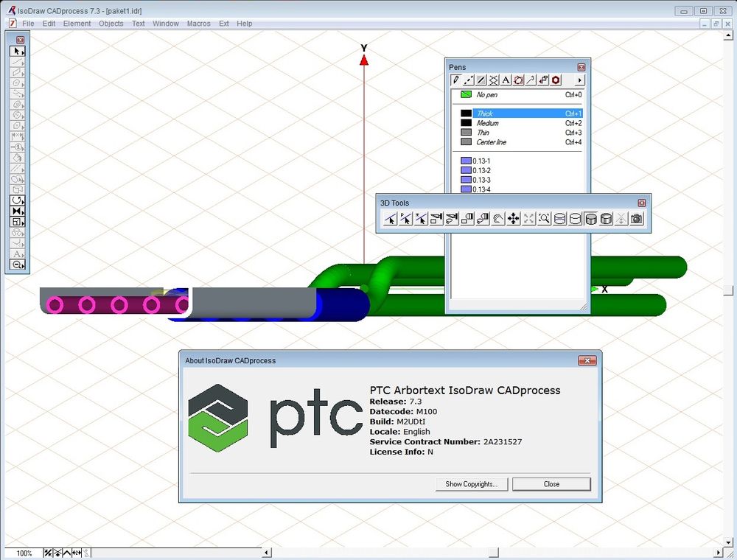Screen dimensions: 737x560
Task: Select the 3D magnifier zoom tool
Action: pyautogui.click(x=545, y=218)
